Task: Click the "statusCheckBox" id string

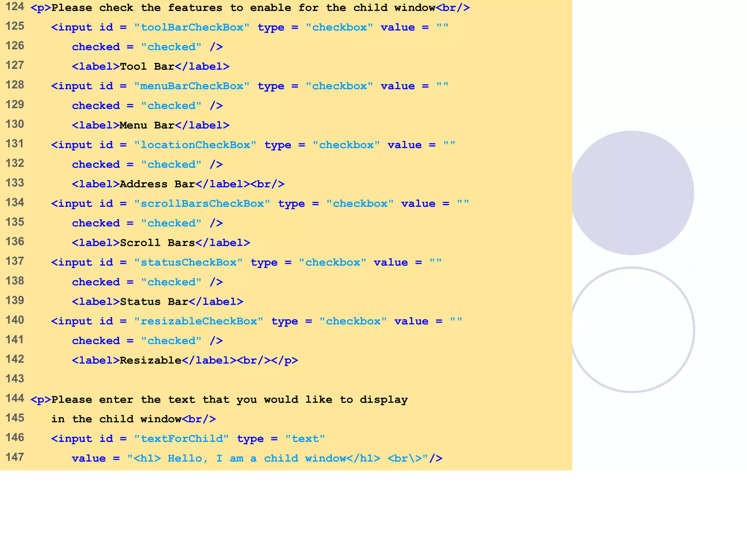Action: point(188,262)
